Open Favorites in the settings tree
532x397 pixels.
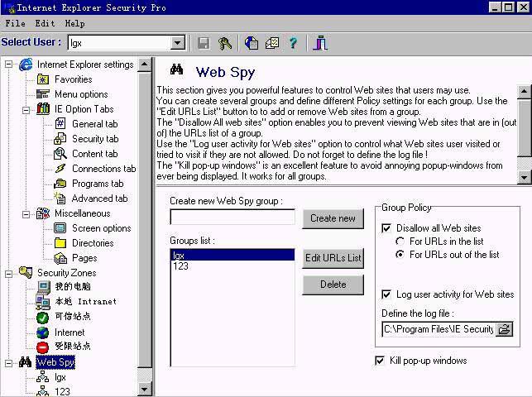tap(73, 79)
